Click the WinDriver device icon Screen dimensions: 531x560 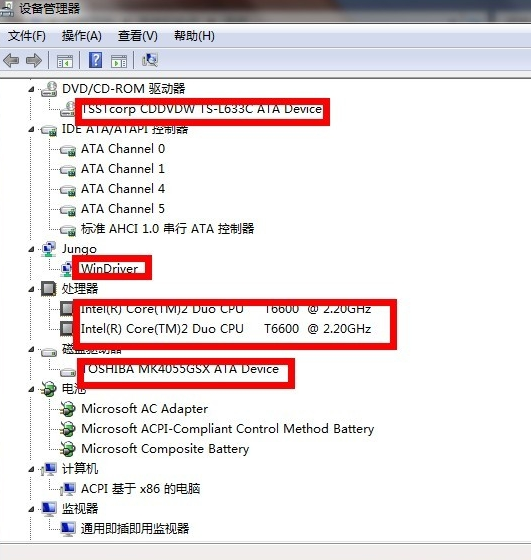[x=66, y=269]
